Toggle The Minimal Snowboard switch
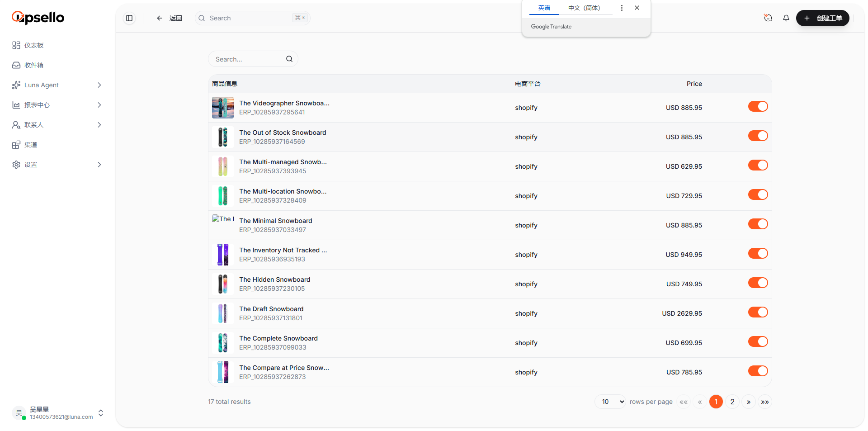This screenshot has width=868, height=431. [x=758, y=224]
